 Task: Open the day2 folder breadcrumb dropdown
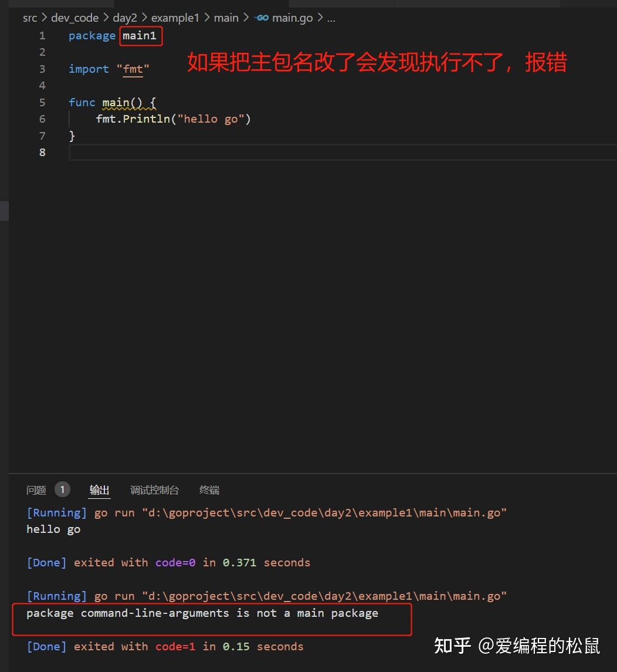tap(125, 18)
